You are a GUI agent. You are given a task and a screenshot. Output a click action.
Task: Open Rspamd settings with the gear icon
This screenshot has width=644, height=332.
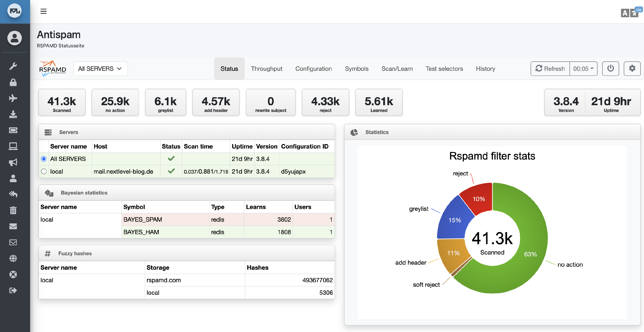tap(632, 69)
